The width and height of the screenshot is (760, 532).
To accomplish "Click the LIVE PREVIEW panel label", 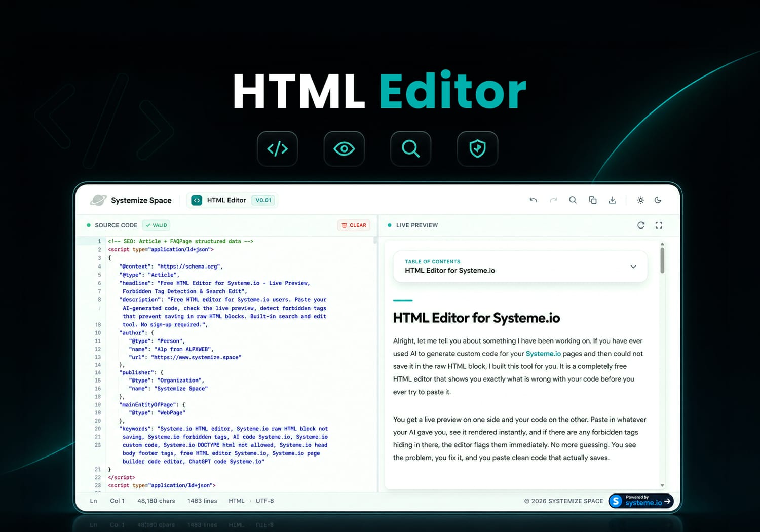I will (x=417, y=225).
